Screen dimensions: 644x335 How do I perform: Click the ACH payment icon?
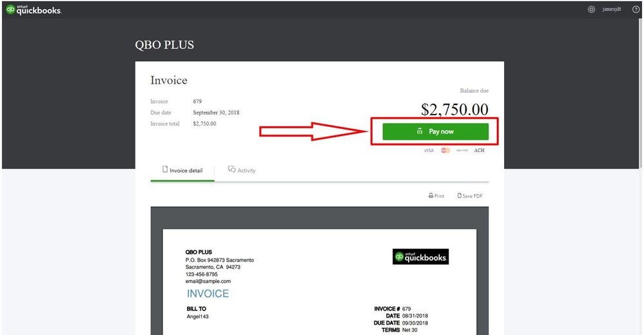pyautogui.click(x=479, y=150)
